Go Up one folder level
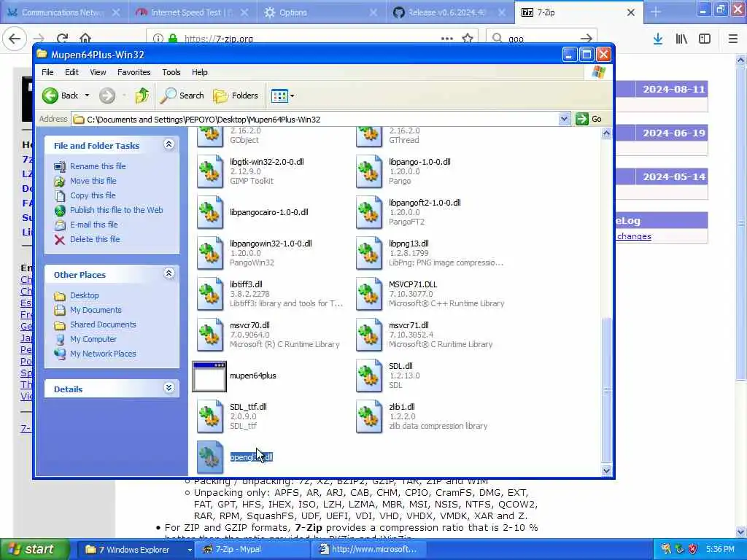This screenshot has width=747, height=560. point(142,96)
